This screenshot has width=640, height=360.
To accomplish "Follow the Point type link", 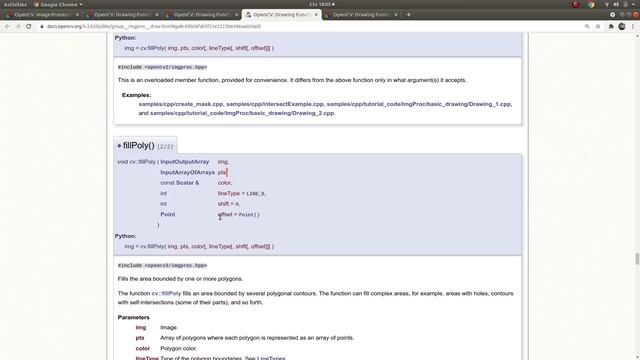I will [x=168, y=214].
